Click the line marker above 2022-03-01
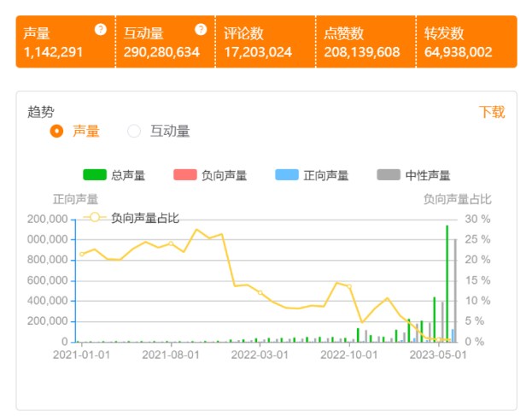Image resolution: width=532 pixels, height=417 pixels. pyautogui.click(x=260, y=292)
